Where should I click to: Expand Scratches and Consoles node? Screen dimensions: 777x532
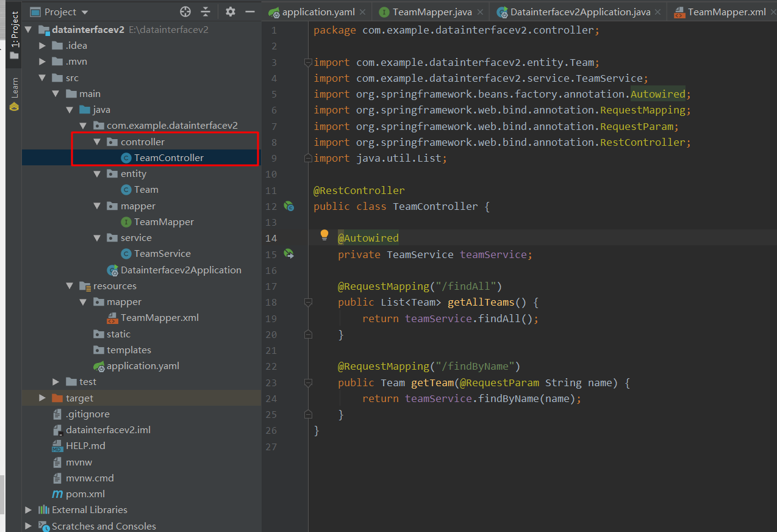coord(29,525)
